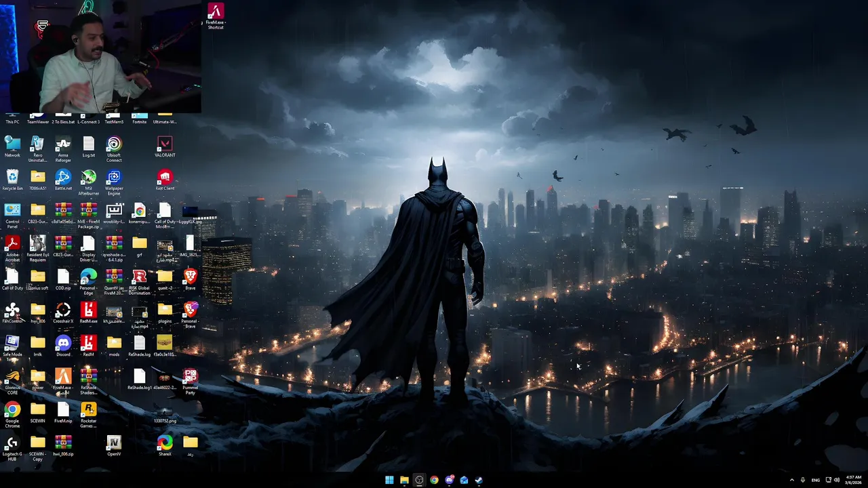Open Riot Client shortcut
The height and width of the screenshot is (488, 868).
[x=165, y=180]
